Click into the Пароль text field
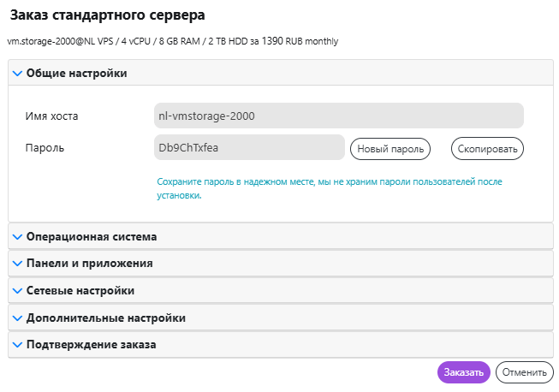This screenshot has height=392, width=559. click(248, 148)
